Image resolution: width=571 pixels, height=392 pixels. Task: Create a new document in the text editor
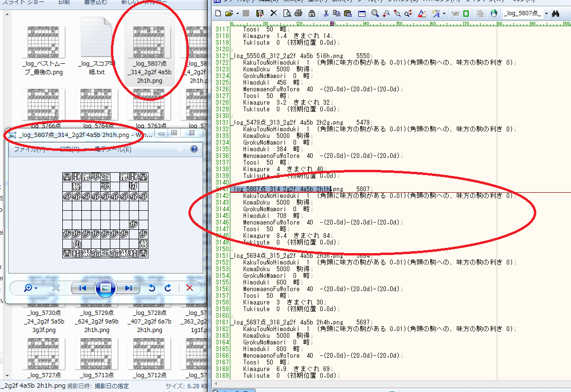pos(218,13)
